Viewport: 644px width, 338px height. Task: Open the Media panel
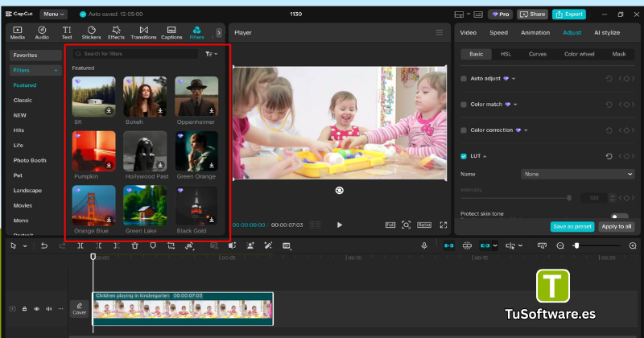click(17, 32)
